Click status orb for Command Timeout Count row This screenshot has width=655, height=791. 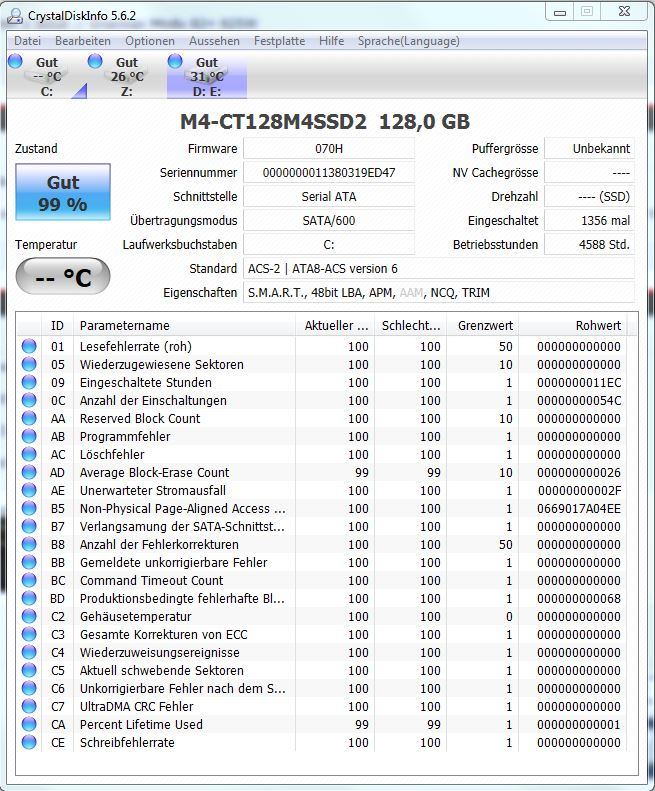tap(29, 580)
